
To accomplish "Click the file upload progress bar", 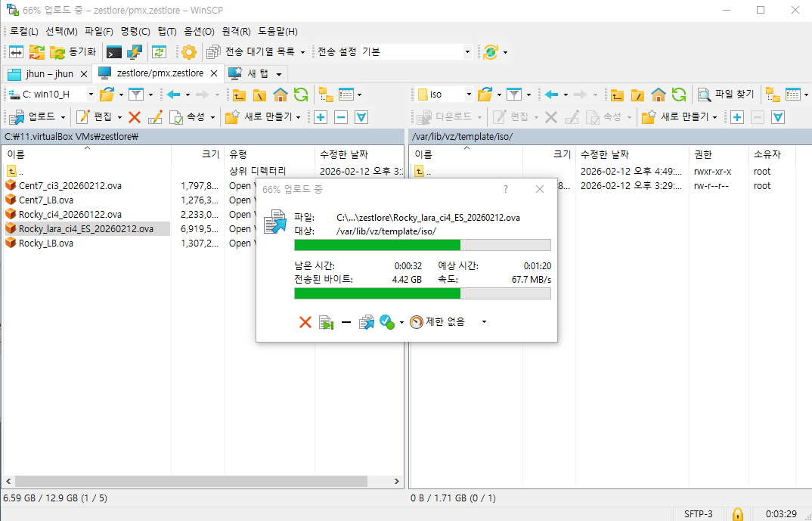I will (x=423, y=245).
